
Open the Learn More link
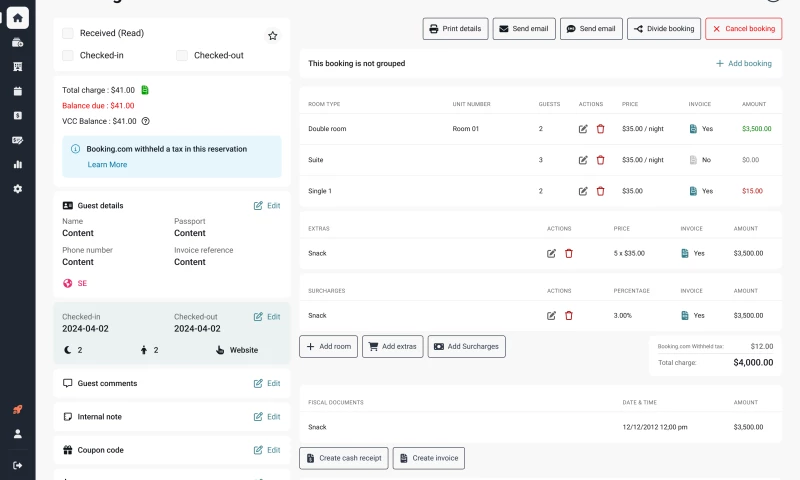(107, 165)
